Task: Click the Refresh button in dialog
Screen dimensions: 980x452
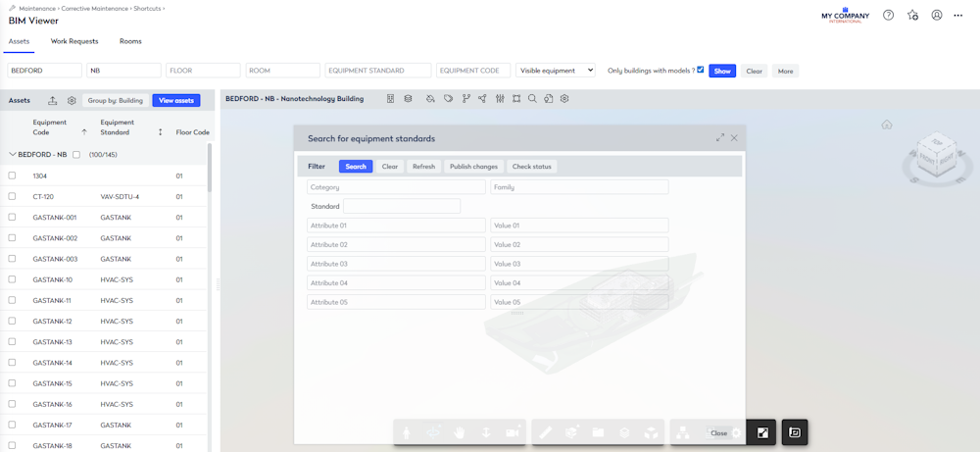Action: pyautogui.click(x=423, y=167)
